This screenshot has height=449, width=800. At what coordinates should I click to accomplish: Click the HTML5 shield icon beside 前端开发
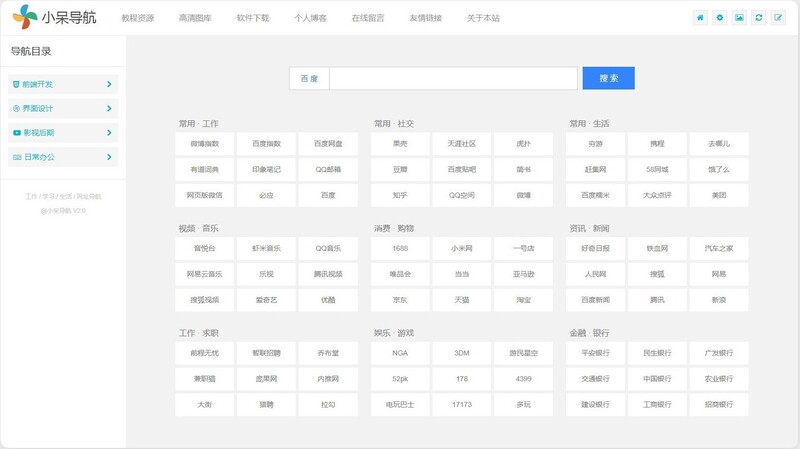16,84
